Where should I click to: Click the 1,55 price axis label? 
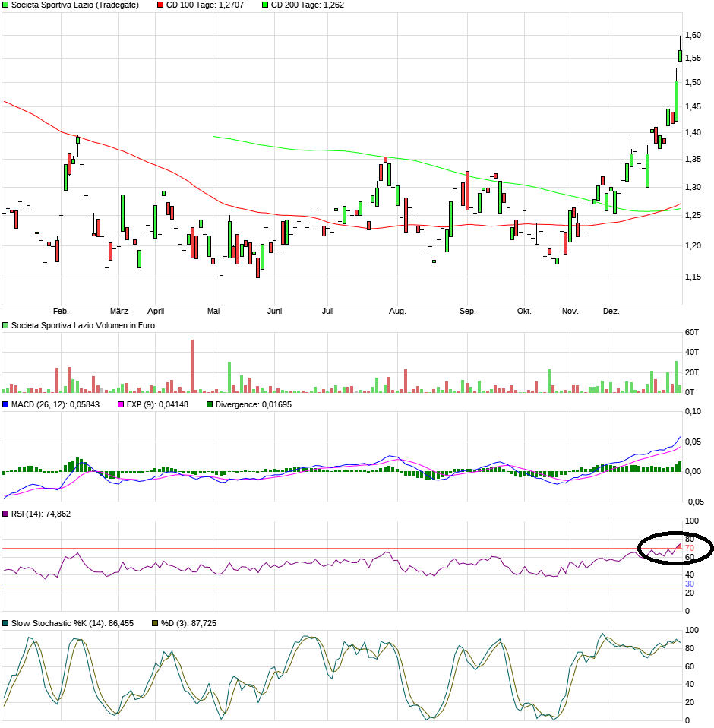click(x=693, y=58)
